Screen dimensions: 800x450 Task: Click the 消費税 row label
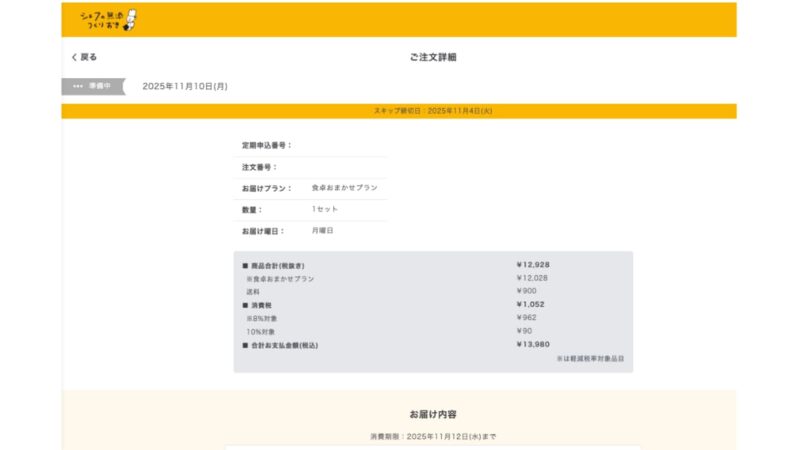[x=257, y=306]
